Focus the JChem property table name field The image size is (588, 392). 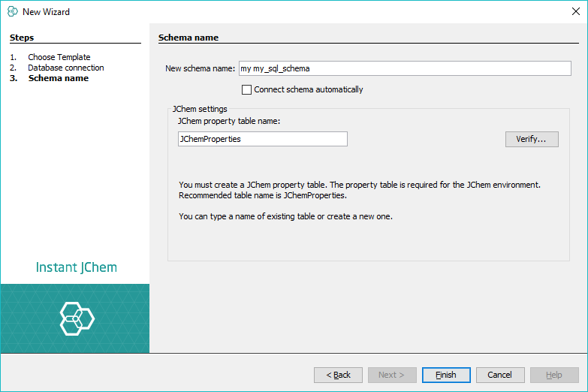click(262, 139)
